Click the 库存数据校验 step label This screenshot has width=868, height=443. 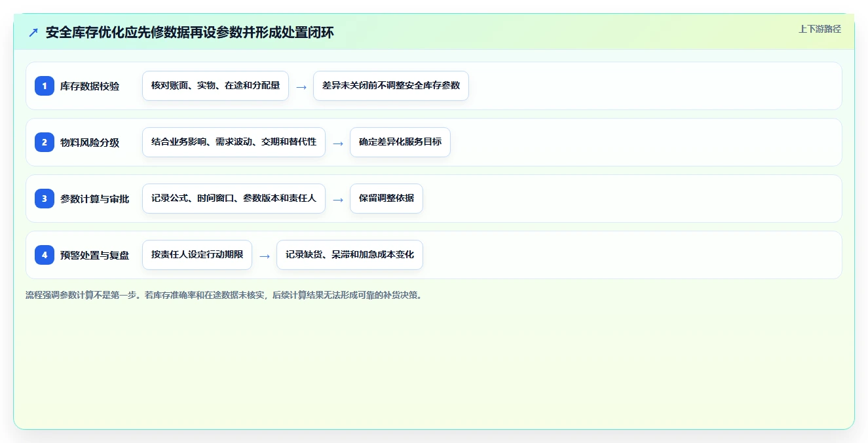90,86
